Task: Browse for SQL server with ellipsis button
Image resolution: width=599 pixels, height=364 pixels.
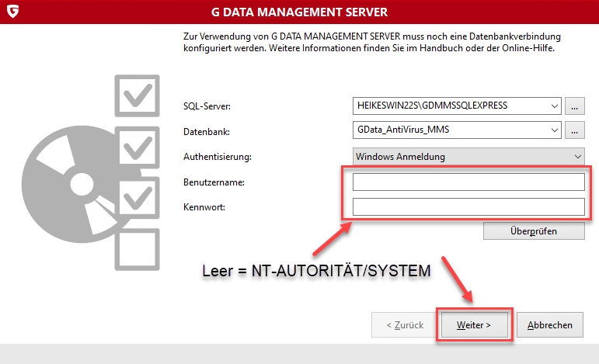Action: tap(575, 106)
